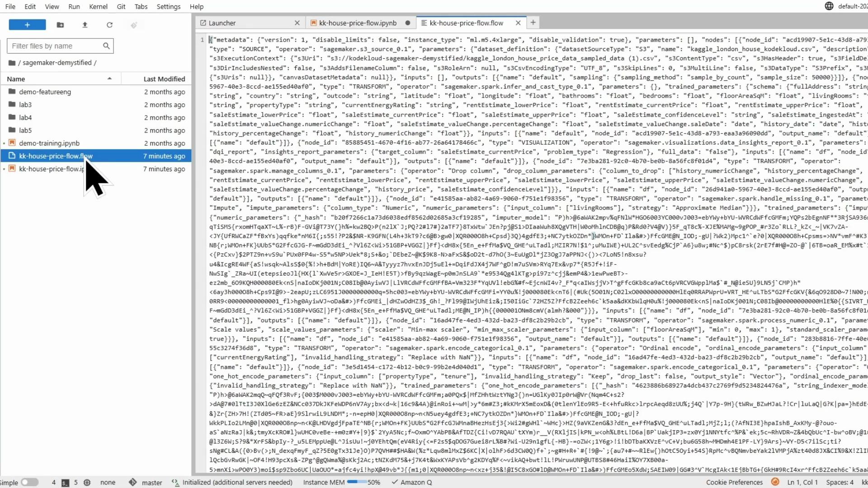Click the sagemaker-demystified breadcrumb
The image size is (868, 488).
click(57, 63)
